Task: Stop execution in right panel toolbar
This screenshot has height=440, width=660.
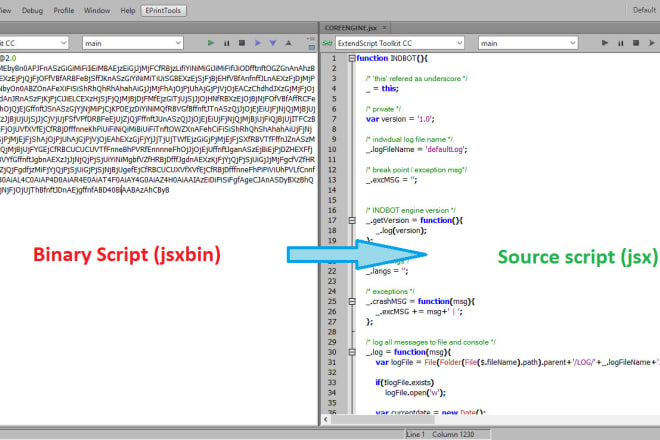Action: [636, 43]
